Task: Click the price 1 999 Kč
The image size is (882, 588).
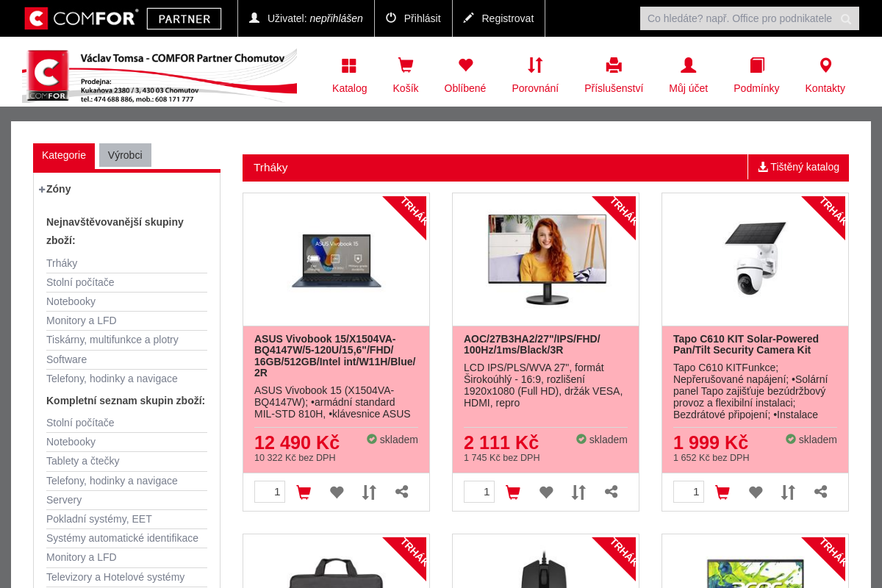Action: point(711,442)
